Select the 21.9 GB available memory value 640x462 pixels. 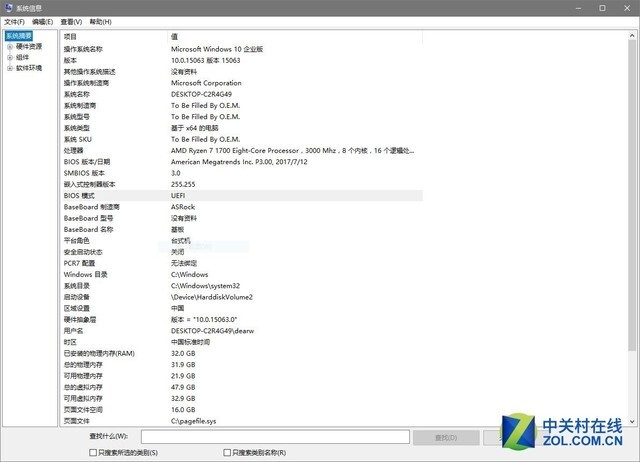point(183,376)
